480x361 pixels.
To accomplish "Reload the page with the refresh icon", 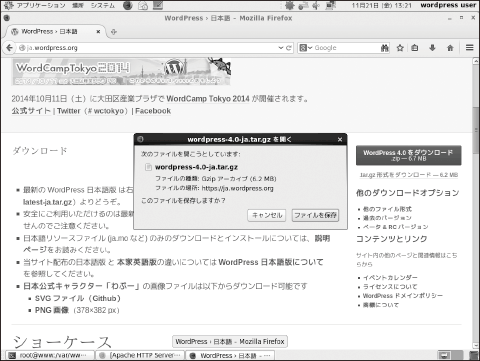I will click(289, 48).
